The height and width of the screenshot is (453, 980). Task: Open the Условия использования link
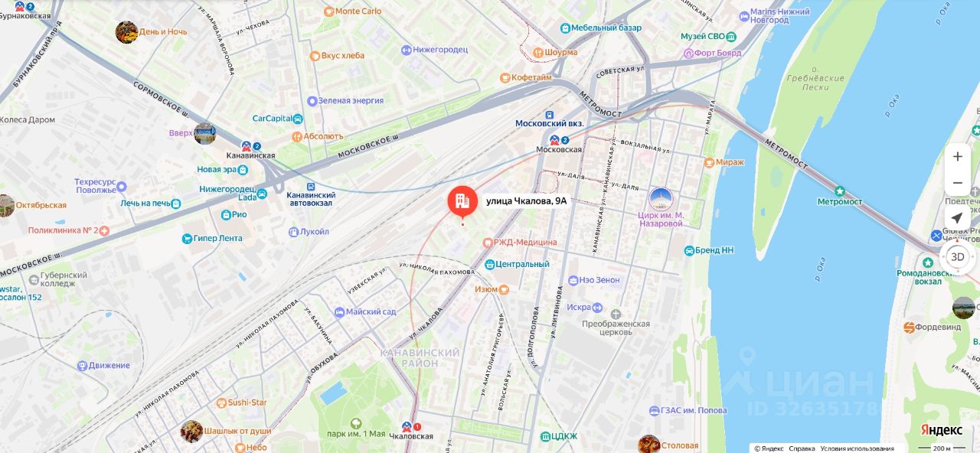[857, 448]
